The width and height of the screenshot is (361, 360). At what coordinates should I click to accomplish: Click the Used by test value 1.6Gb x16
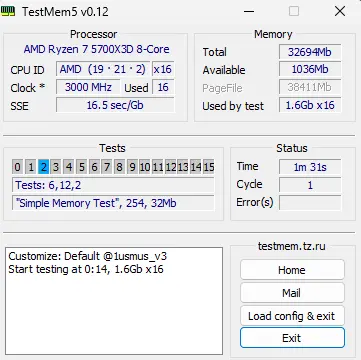(x=310, y=105)
